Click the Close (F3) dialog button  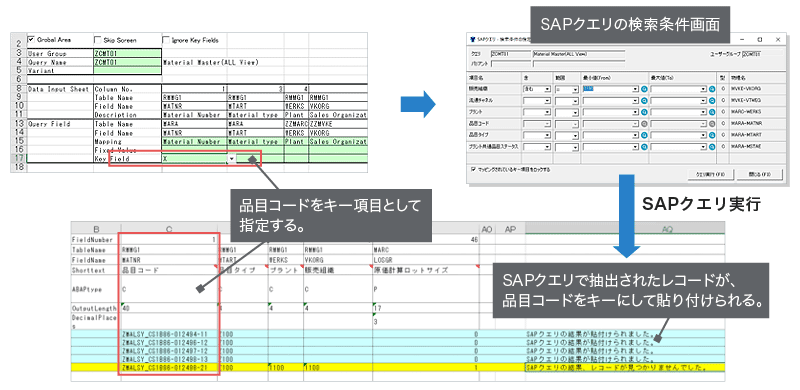pyautogui.click(x=760, y=175)
